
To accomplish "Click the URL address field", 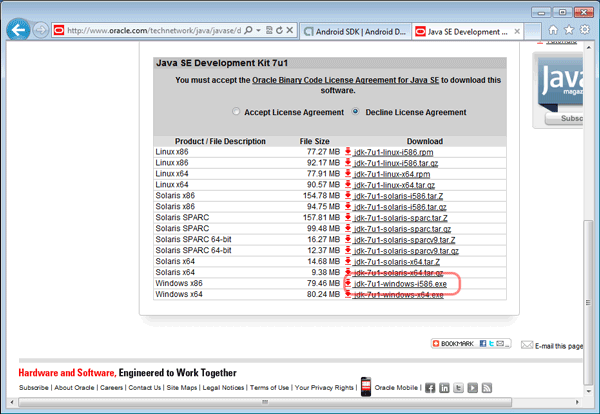I will coord(154,31).
